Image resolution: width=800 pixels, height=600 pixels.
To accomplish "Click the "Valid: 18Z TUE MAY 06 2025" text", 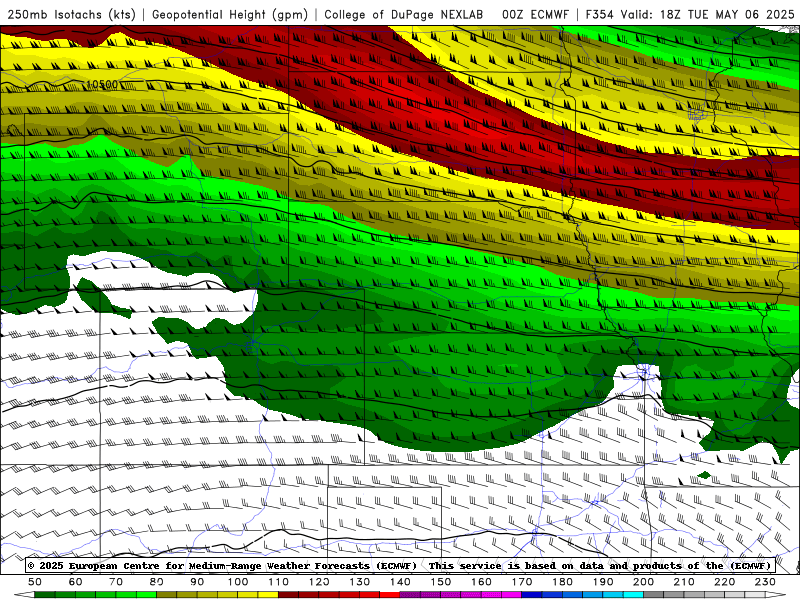I will (x=707, y=14).
